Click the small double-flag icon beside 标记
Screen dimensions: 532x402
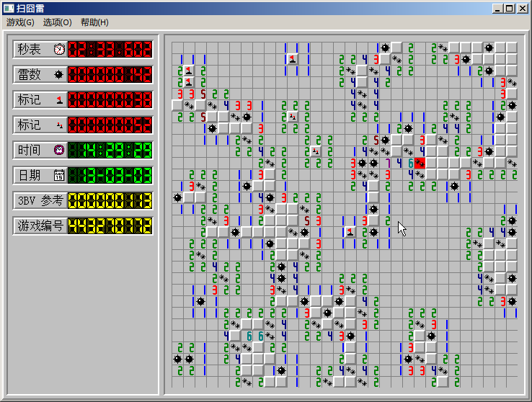pyautogui.click(x=60, y=125)
